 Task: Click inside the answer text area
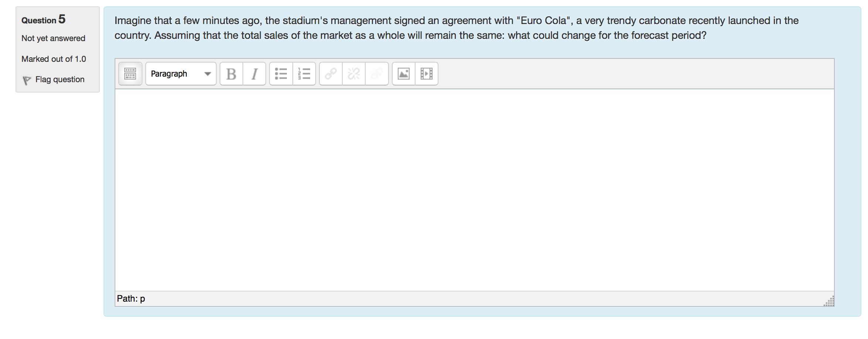[475, 190]
